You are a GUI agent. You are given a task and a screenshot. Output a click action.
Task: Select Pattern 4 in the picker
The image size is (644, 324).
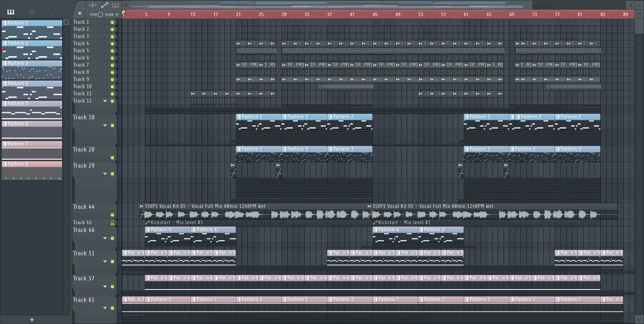pos(32,90)
